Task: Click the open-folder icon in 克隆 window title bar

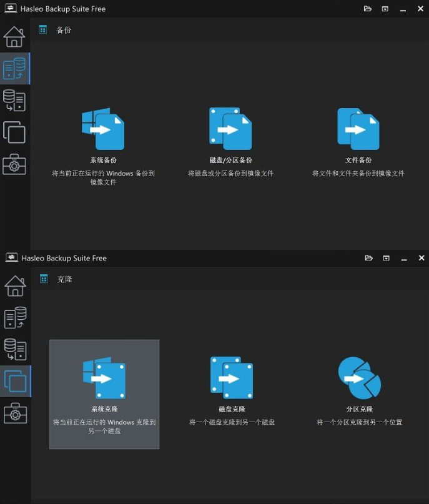Action: [369, 258]
